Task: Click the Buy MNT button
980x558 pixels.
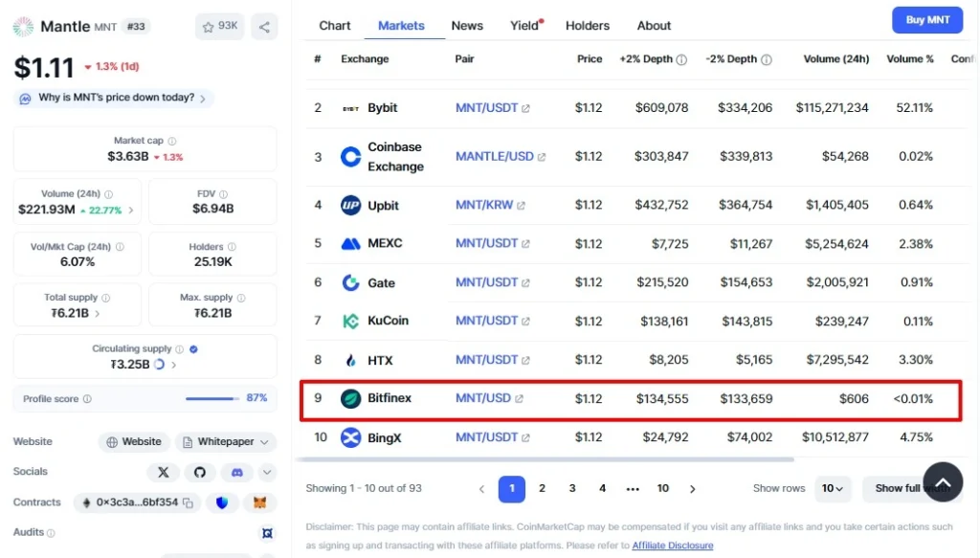Action: [927, 20]
